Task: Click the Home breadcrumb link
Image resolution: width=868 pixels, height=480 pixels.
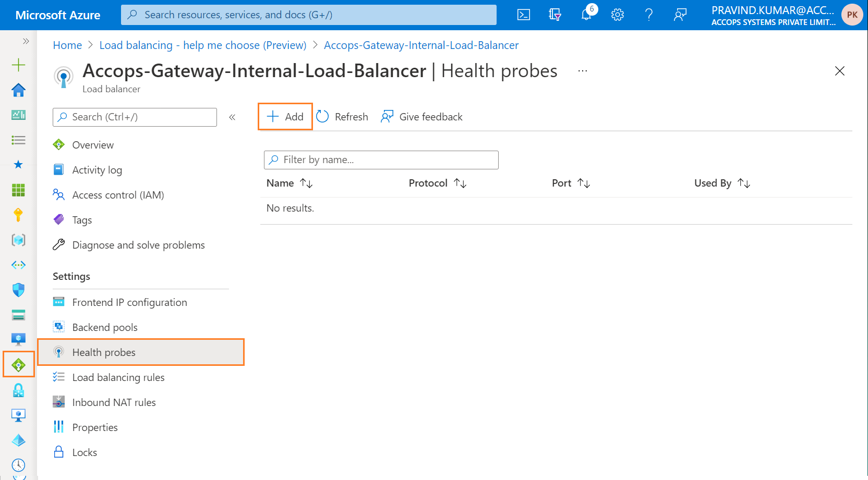Action: coord(67,45)
